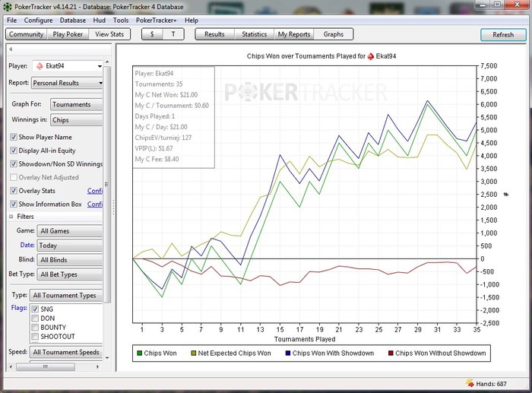This screenshot has width=532, height=393.
Task: Click the Filters section collapse icon
Action: pos(11,217)
